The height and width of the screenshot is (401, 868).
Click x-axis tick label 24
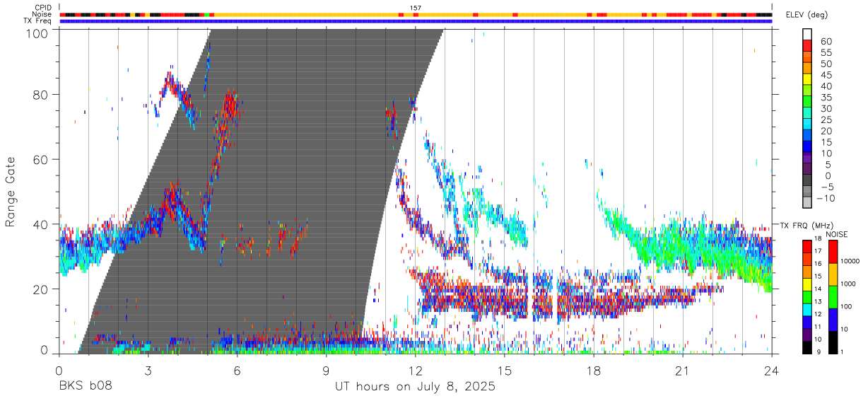click(772, 369)
